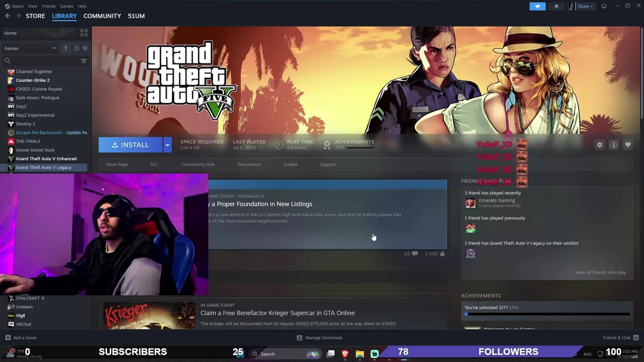Select VRChat in game list

coord(23,324)
